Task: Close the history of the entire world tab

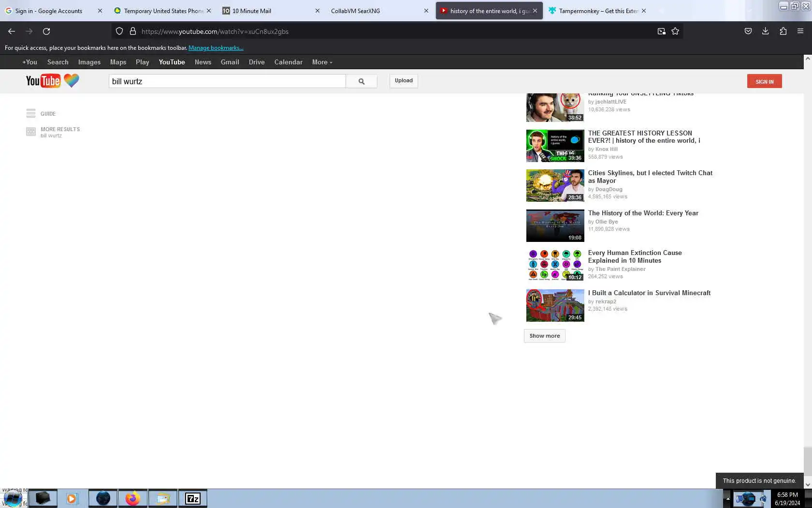Action: 535,11
